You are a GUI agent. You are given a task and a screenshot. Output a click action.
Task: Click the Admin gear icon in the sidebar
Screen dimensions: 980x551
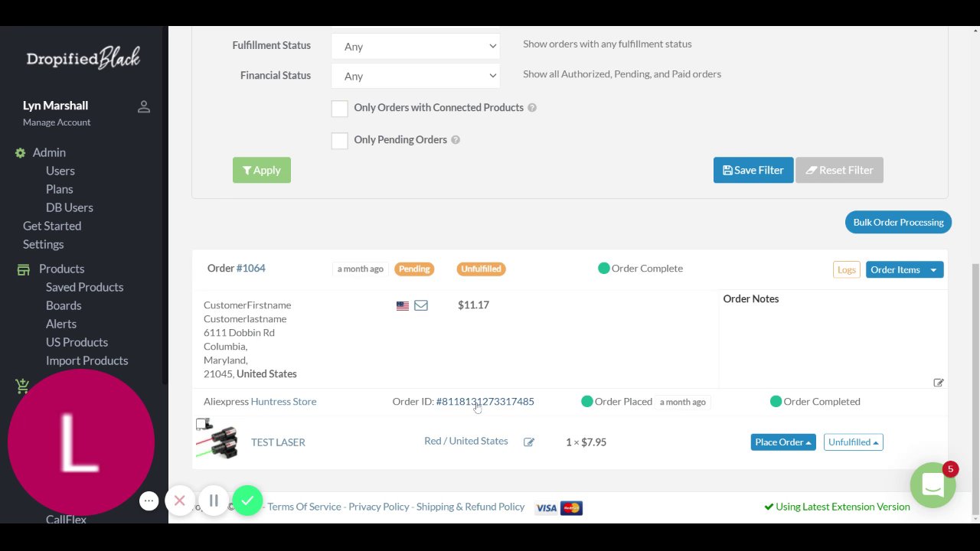click(21, 153)
